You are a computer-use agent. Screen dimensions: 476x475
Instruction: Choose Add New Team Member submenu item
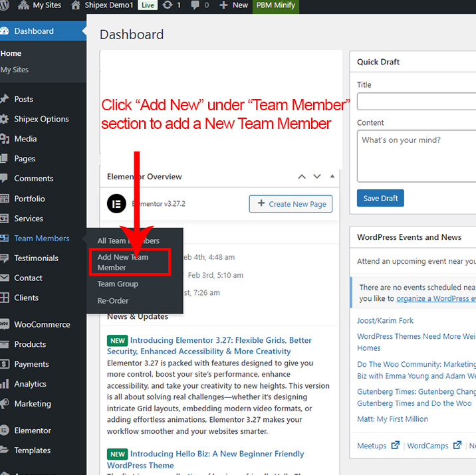pyautogui.click(x=123, y=262)
